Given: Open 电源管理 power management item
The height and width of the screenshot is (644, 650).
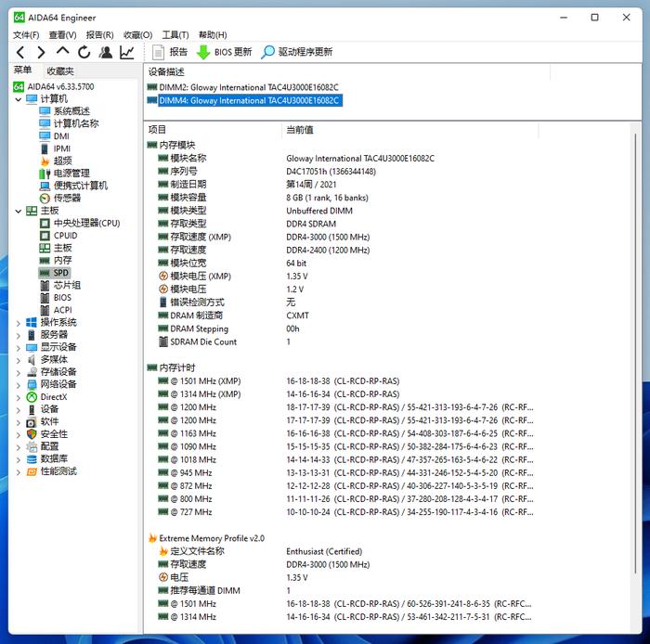Looking at the screenshot, I should click(64, 174).
